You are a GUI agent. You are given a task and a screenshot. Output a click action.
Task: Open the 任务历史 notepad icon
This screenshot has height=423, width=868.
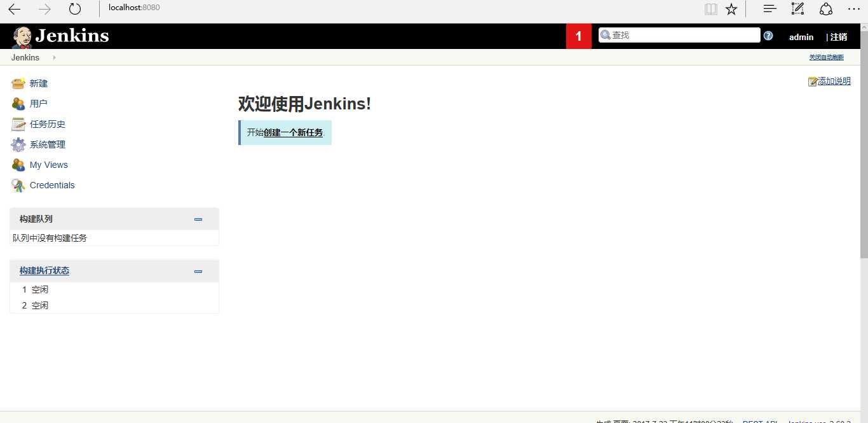point(18,124)
